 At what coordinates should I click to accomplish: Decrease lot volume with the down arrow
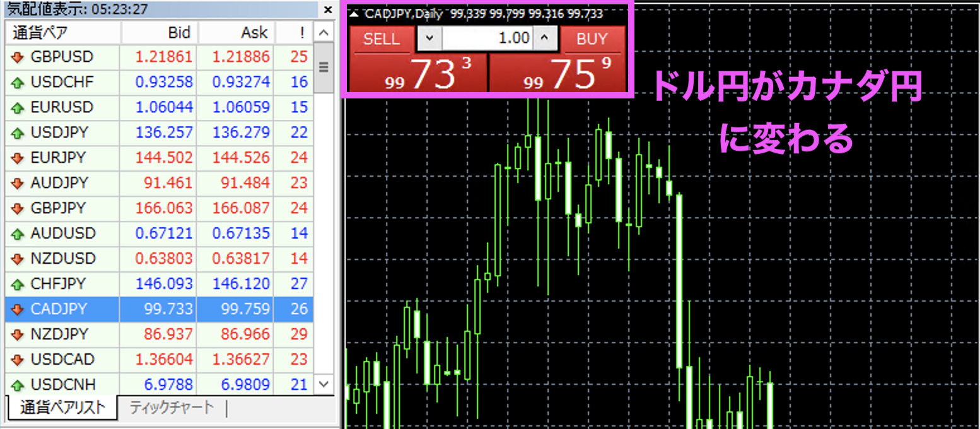(x=429, y=38)
